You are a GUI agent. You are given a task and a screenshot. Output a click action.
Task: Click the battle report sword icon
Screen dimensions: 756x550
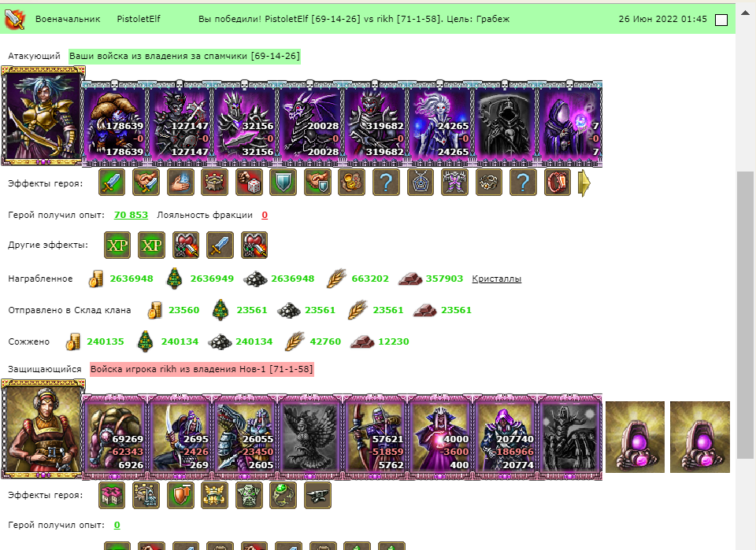coord(14,19)
